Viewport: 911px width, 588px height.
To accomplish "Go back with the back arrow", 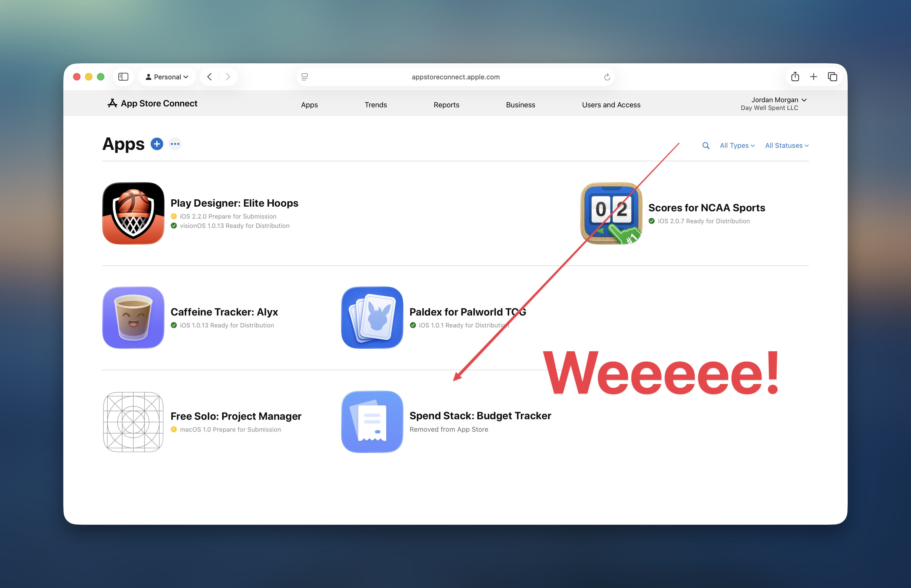I will pyautogui.click(x=209, y=77).
